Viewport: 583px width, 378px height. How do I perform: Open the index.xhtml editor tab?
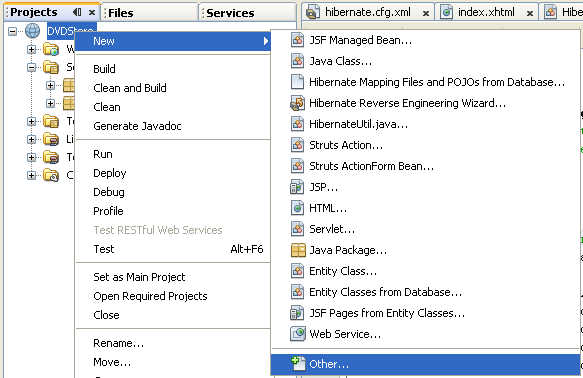[x=486, y=12]
